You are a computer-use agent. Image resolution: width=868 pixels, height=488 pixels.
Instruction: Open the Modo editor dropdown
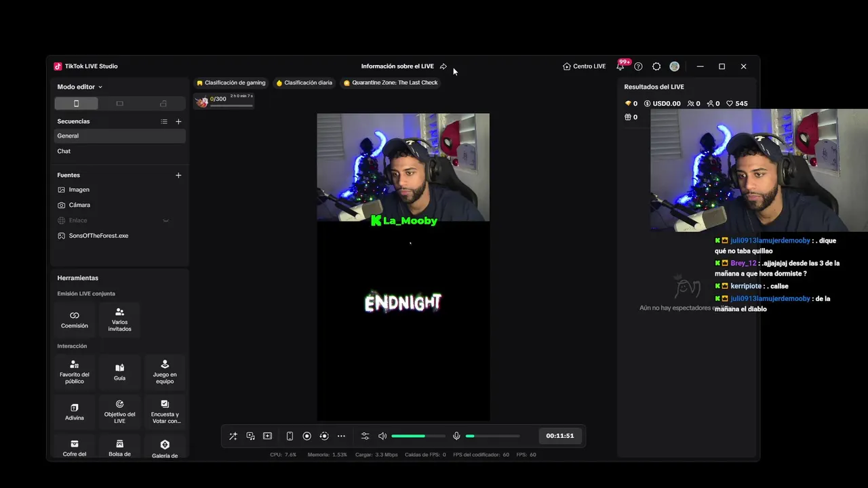pos(79,87)
